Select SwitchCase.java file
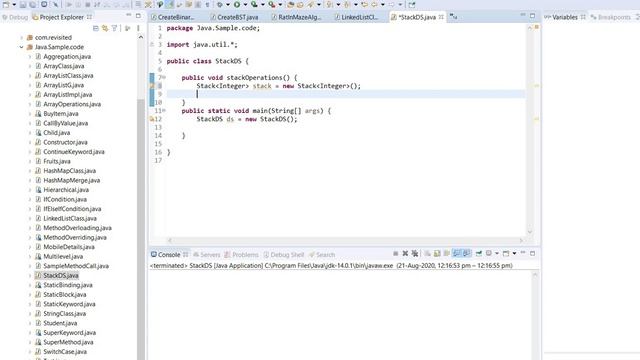Viewport: 640px width, 360px height. [x=65, y=352]
